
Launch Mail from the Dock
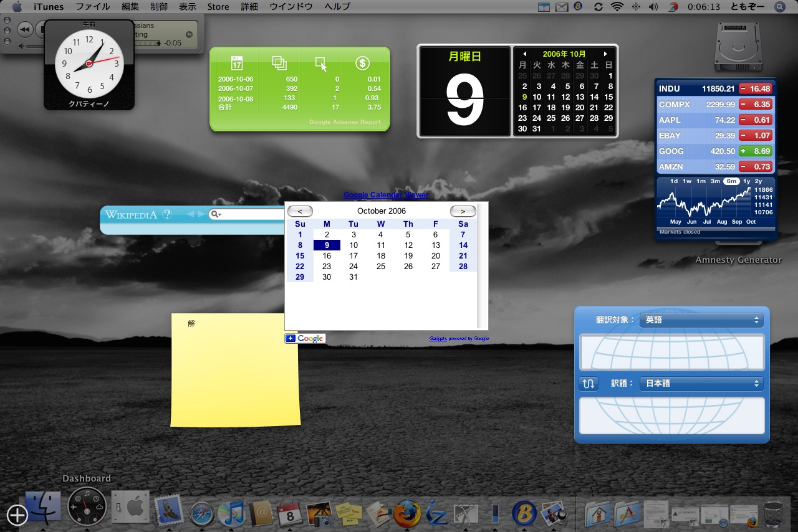168,511
